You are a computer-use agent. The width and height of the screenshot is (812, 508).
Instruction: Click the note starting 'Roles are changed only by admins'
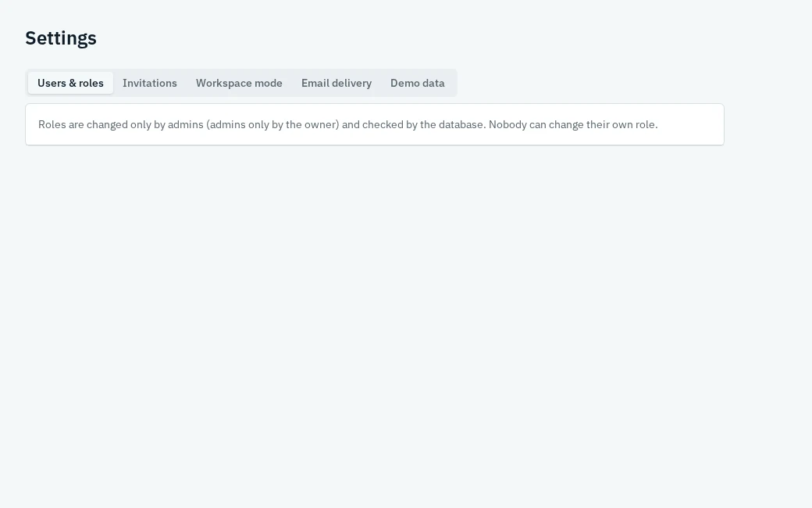pyautogui.click(x=348, y=124)
